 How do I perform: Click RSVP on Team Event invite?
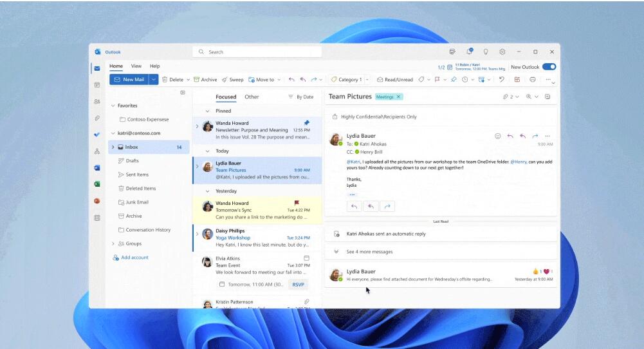298,285
